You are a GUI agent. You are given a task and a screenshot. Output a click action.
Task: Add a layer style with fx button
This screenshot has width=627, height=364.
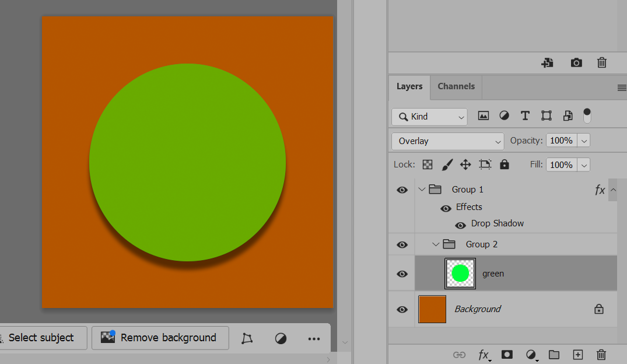click(484, 355)
